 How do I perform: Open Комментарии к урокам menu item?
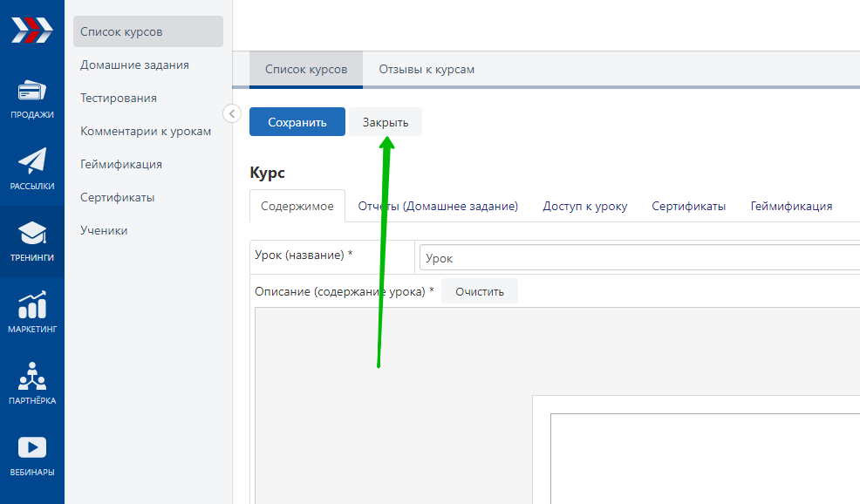coord(146,131)
